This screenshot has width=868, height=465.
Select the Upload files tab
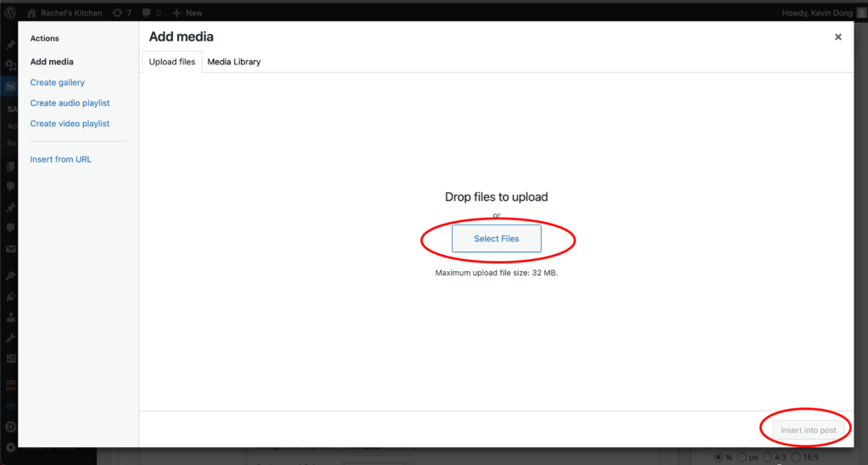[x=172, y=62]
